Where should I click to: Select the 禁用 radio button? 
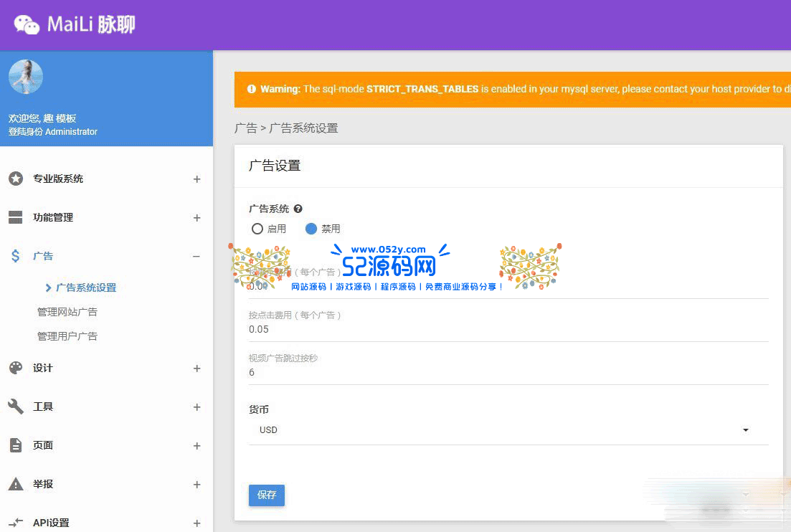click(311, 229)
